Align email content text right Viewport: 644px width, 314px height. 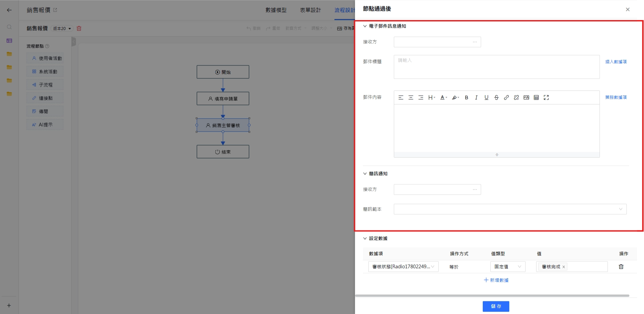tap(421, 97)
